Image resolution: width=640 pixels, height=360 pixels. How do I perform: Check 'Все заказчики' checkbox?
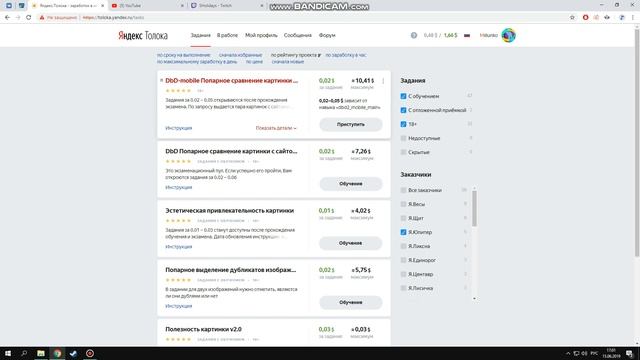(403, 190)
